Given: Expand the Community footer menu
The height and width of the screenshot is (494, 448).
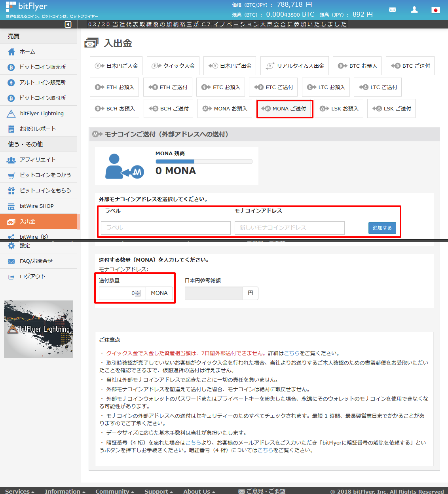Looking at the screenshot, I should [115, 491].
